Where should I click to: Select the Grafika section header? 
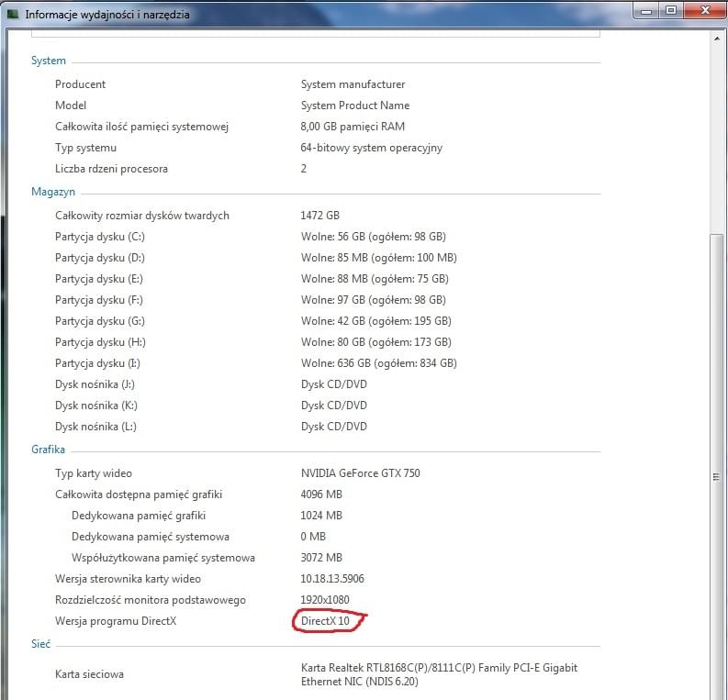[48, 450]
